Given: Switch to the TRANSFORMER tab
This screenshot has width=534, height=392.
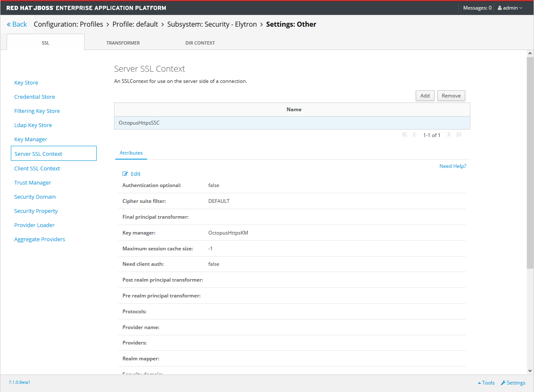Looking at the screenshot, I should coord(123,42).
